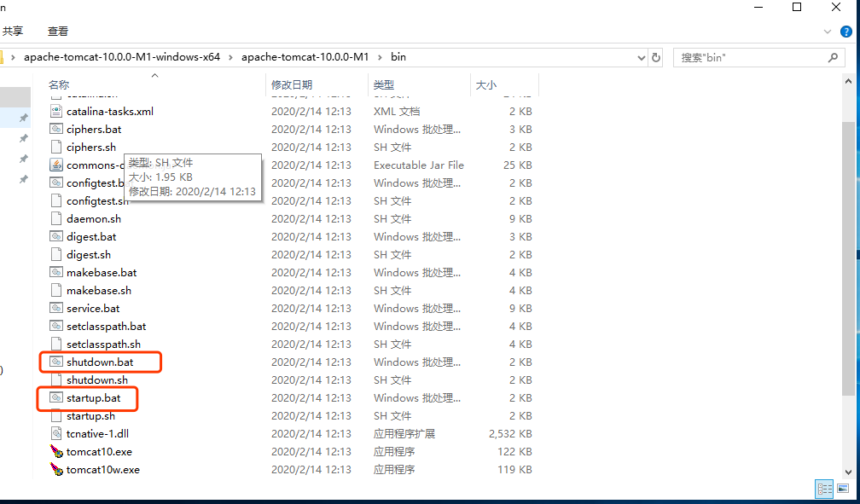Viewport: 860px width, 504px height.
Task: Click the address bar refresh icon
Action: 655,57
